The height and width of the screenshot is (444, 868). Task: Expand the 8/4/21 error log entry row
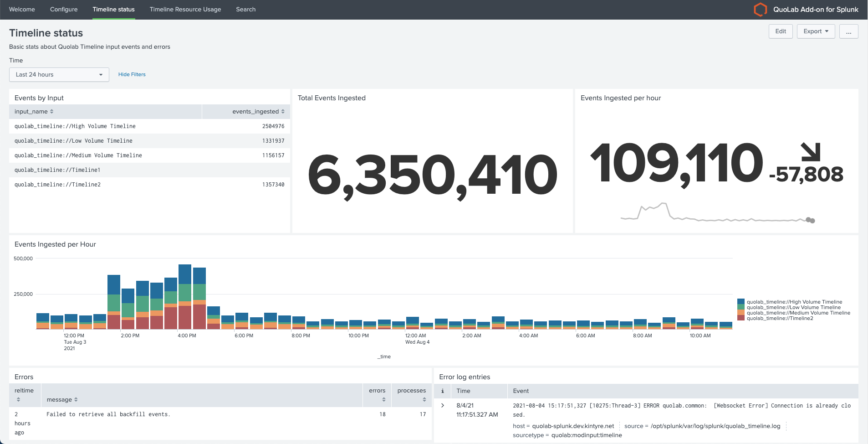pyautogui.click(x=442, y=405)
